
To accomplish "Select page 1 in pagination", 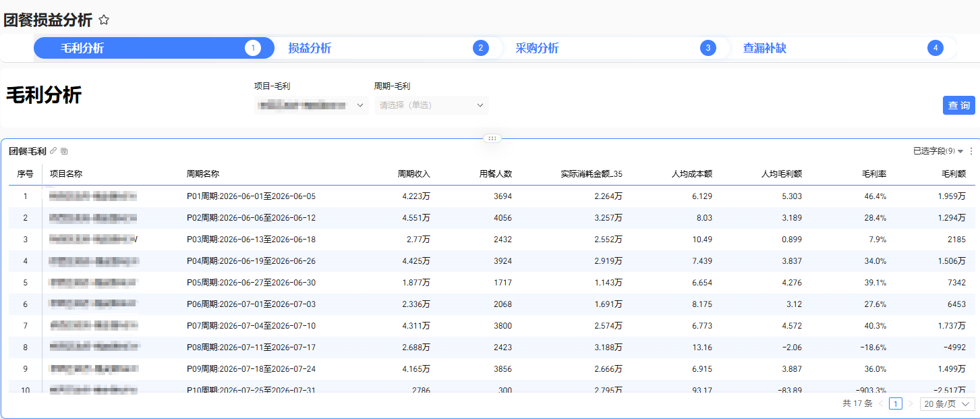I will tap(896, 403).
